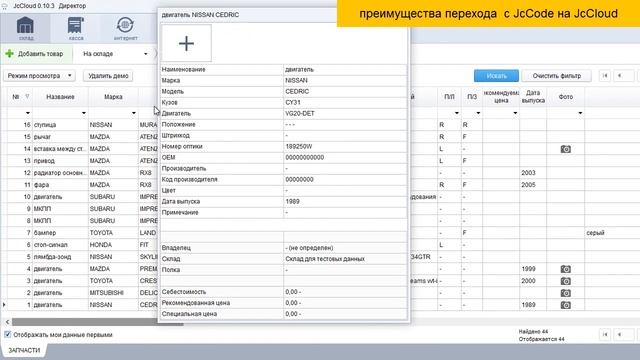Sort by the Название column header
Viewport: 640px width, 360px height.
(x=60, y=97)
